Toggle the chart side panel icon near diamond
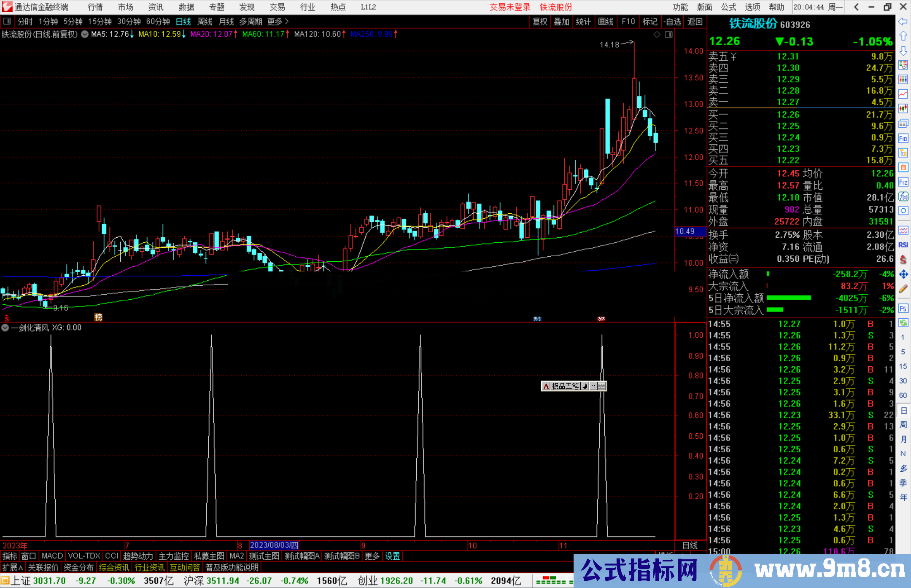The height and width of the screenshot is (588, 911). click(x=668, y=35)
